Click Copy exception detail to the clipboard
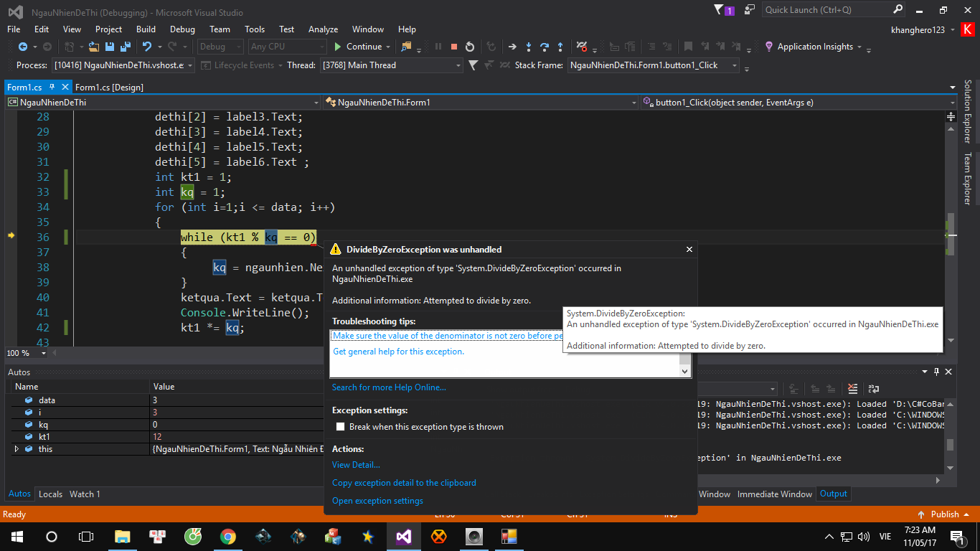 click(x=404, y=483)
